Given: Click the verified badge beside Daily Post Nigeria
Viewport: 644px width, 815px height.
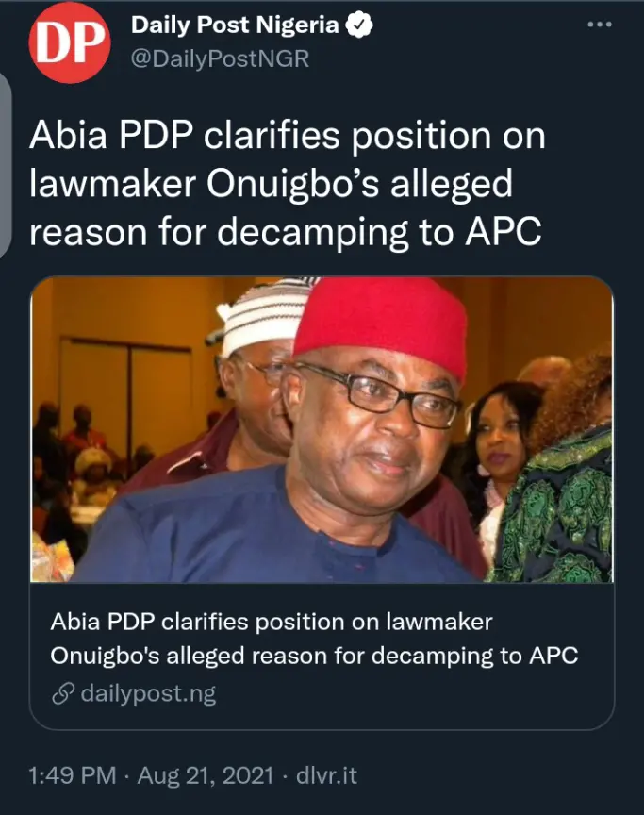Looking at the screenshot, I should pyautogui.click(x=361, y=26).
